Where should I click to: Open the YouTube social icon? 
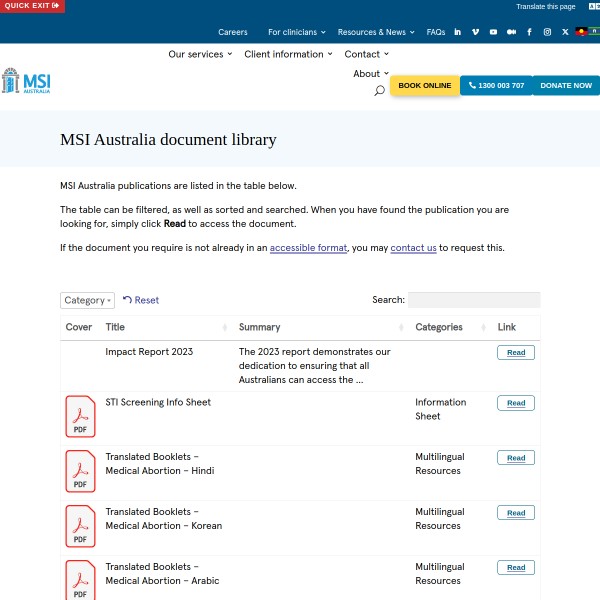[x=493, y=32]
